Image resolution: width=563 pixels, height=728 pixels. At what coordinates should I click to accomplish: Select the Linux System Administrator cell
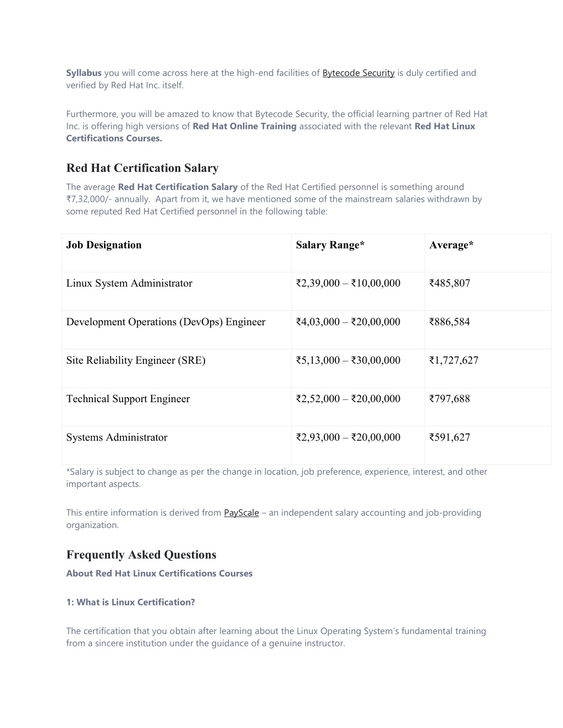[176, 292]
